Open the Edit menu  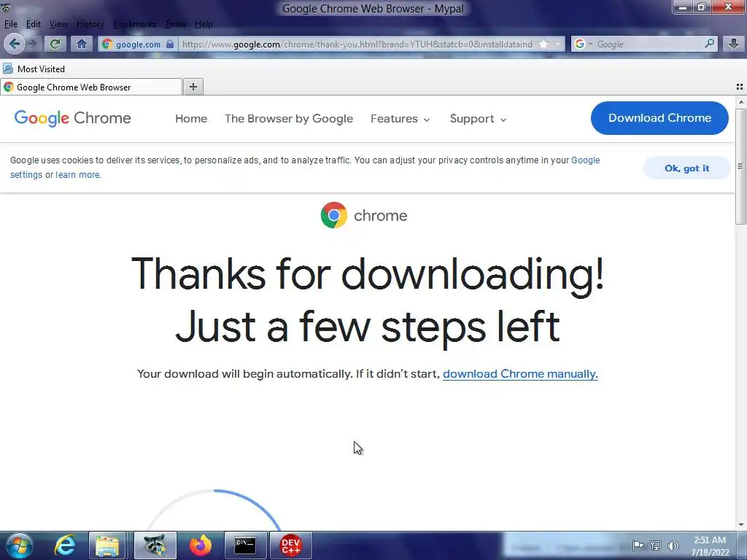(x=33, y=24)
